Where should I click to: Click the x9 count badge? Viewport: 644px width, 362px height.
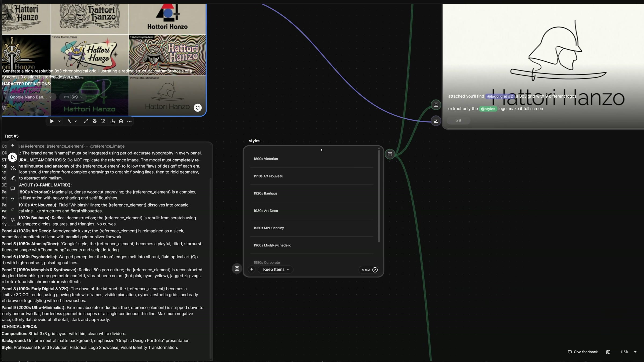(x=459, y=121)
